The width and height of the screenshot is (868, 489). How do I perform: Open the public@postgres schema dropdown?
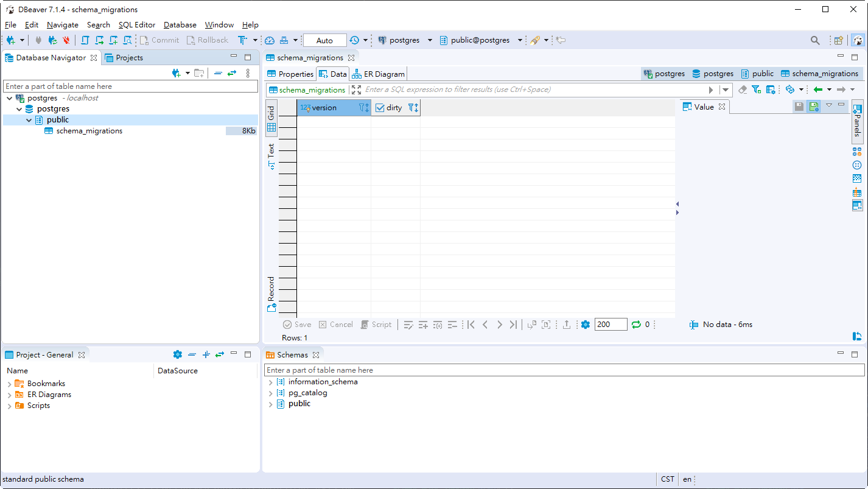click(x=520, y=40)
